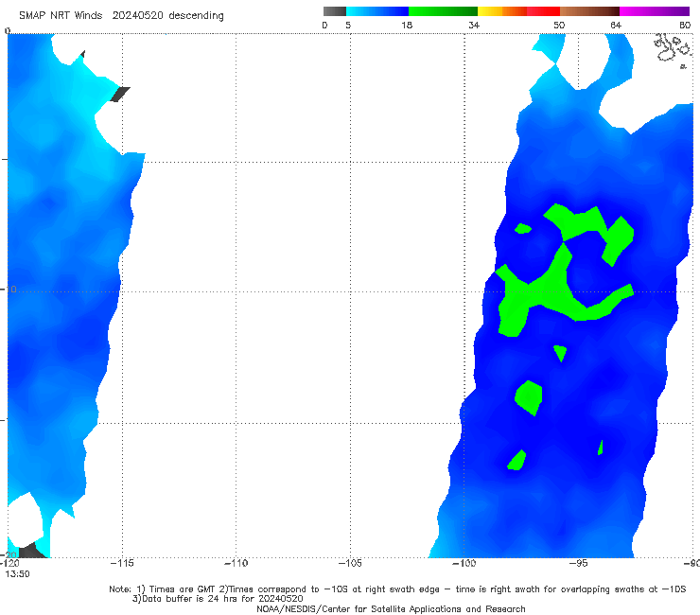Click the '-110' longitude axis label
The height and width of the screenshot is (615, 700).
click(x=236, y=563)
